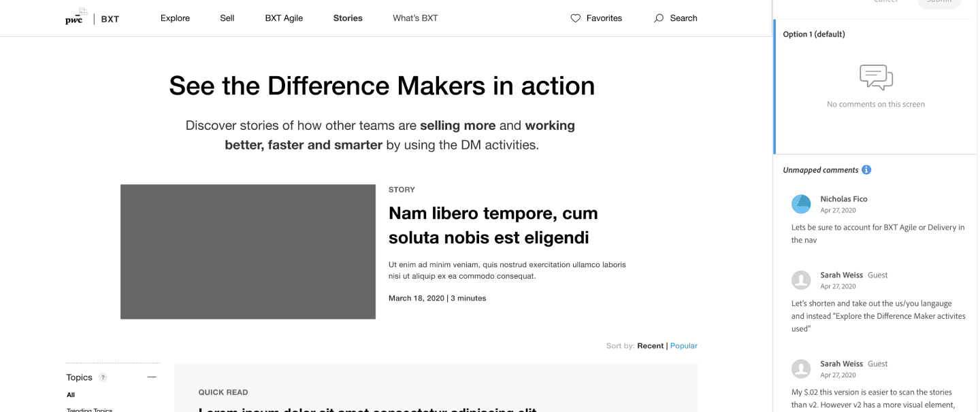Image resolution: width=980 pixels, height=412 pixels.
Task: Click the STORY category label
Action: [402, 190]
